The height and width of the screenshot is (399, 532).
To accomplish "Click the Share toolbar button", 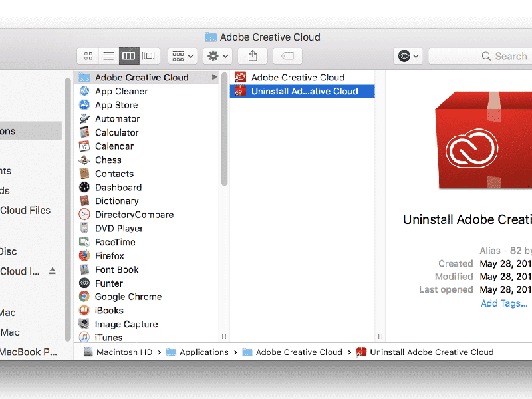I will click(253, 56).
